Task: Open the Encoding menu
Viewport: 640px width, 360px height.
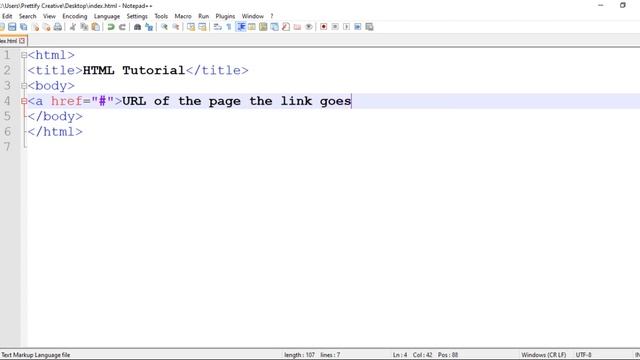Action: (75, 16)
